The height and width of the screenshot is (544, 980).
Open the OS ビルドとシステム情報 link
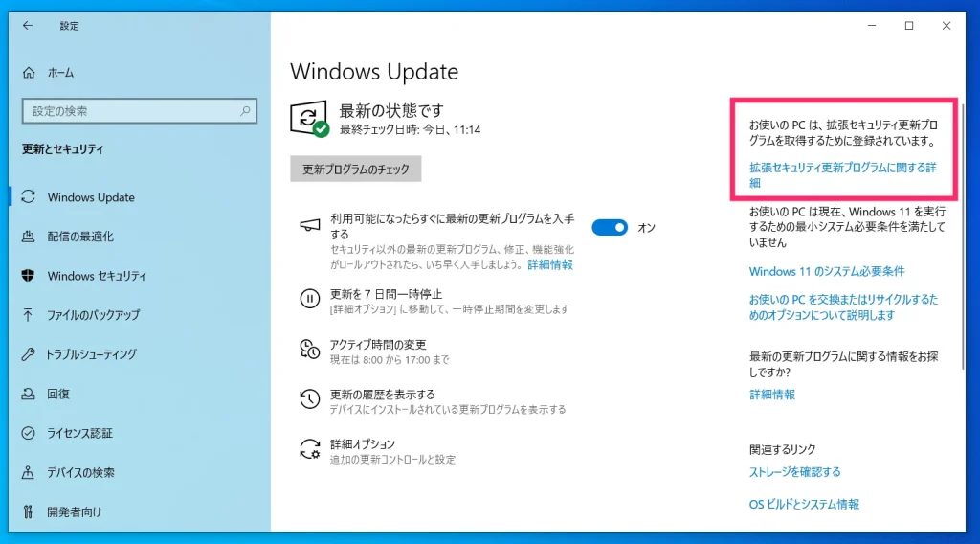tap(804, 504)
